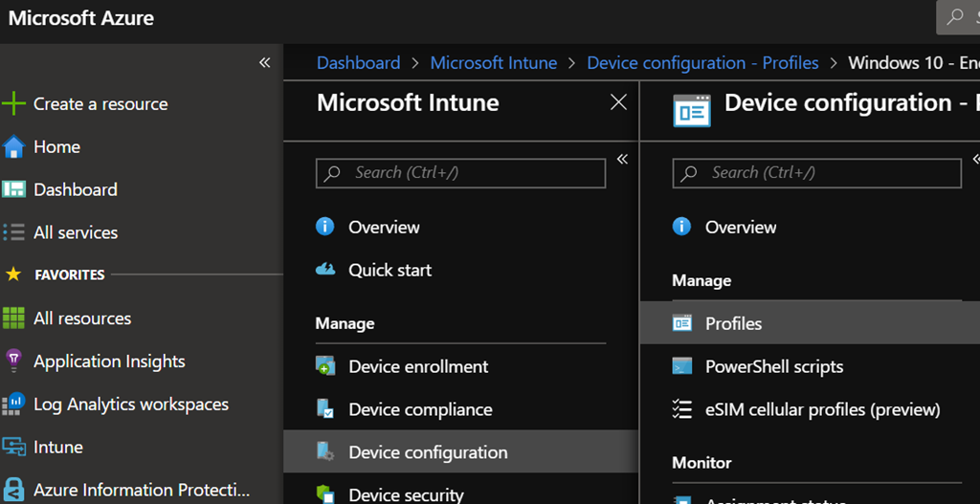Viewport: 980px width, 504px height.
Task: Open the Dashboard icon in sidebar
Action: point(13,189)
